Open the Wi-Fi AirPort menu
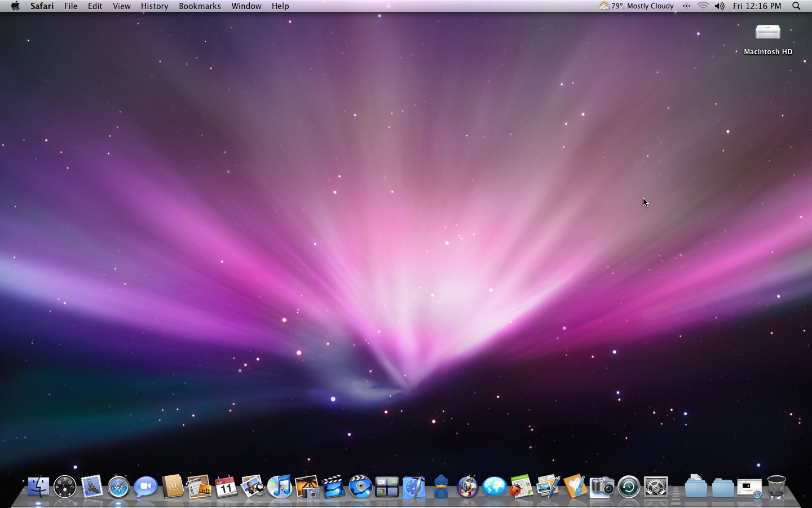This screenshot has width=812, height=508. 703,6
